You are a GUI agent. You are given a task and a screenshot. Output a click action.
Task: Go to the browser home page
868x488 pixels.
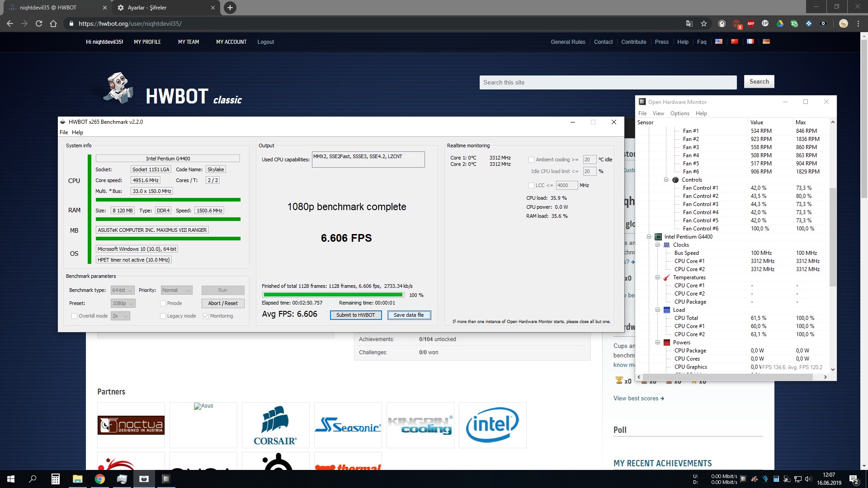coord(53,23)
